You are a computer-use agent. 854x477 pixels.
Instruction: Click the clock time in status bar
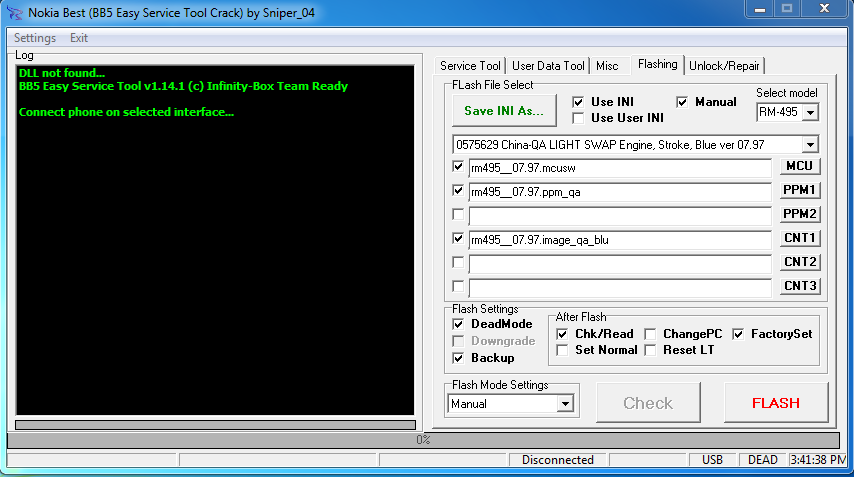[818, 460]
